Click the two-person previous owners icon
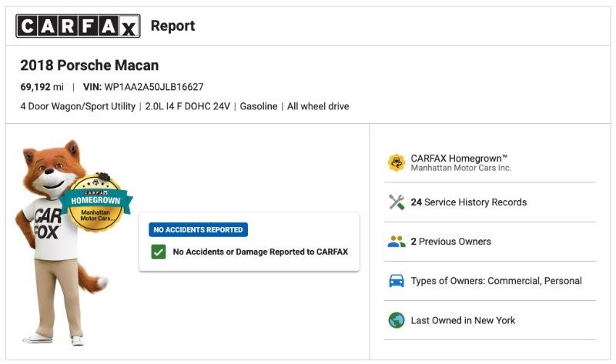 click(x=397, y=242)
